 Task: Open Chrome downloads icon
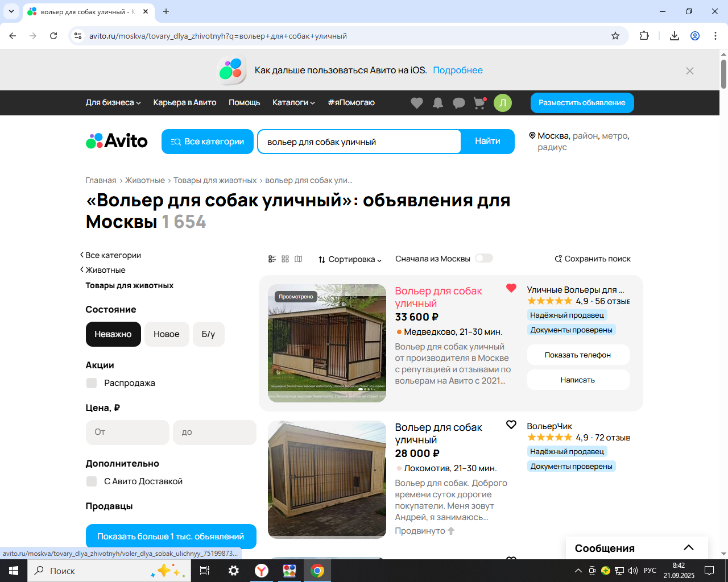coord(675,36)
